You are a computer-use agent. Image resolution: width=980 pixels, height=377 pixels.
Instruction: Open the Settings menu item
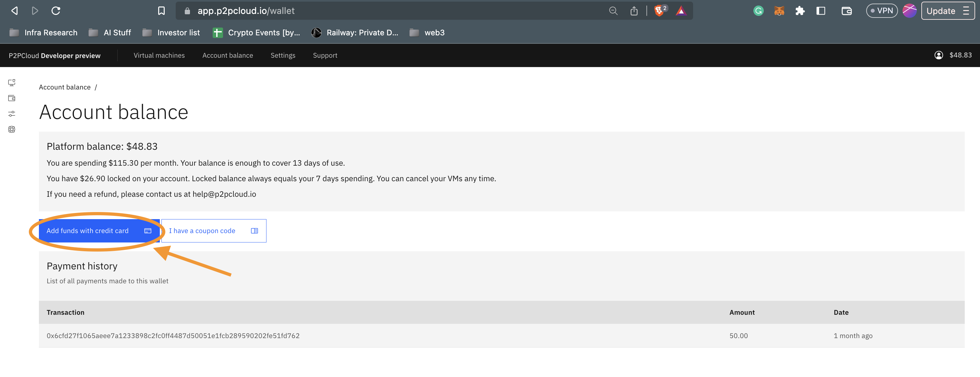[283, 55]
